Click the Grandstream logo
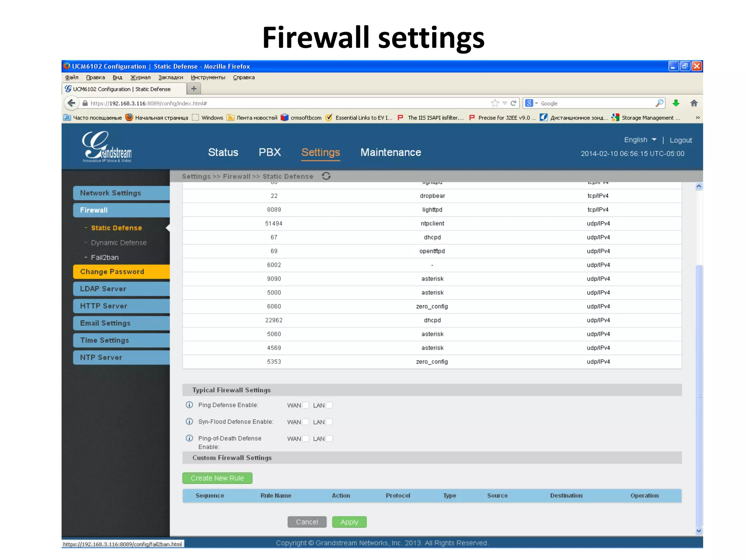This screenshot has width=747, height=560. [x=107, y=147]
